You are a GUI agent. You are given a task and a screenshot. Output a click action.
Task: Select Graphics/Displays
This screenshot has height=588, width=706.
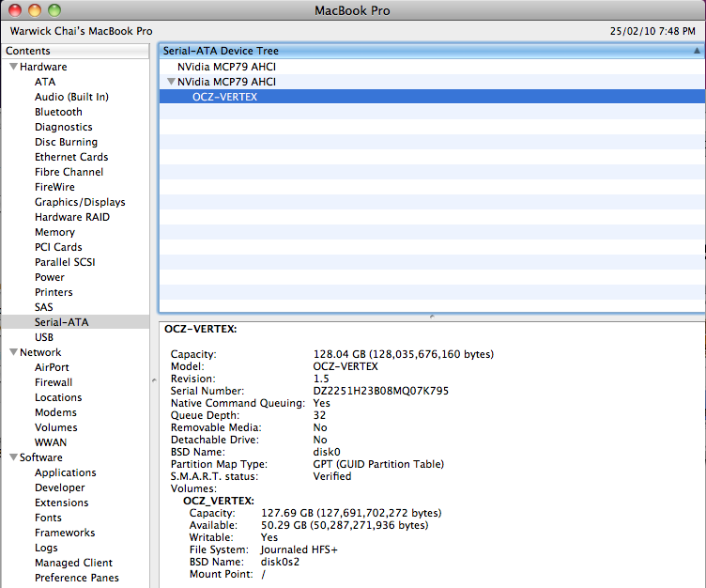(x=80, y=202)
